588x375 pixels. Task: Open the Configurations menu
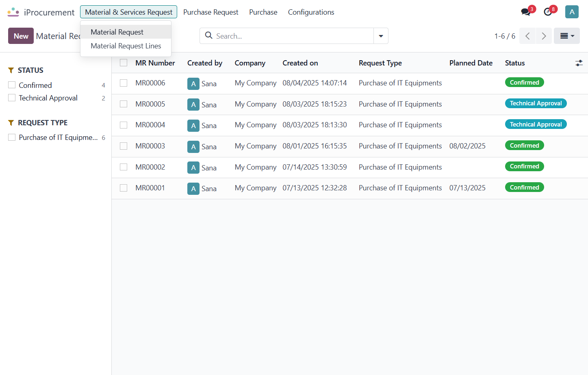tap(311, 12)
